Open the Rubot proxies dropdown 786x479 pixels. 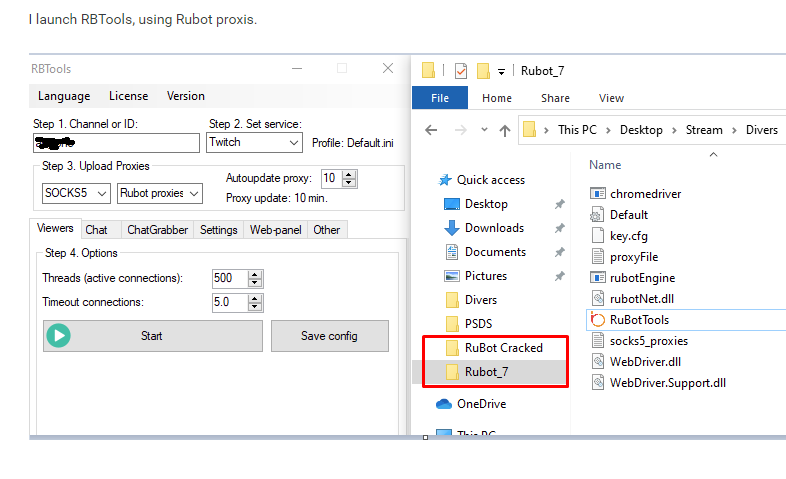pyautogui.click(x=160, y=193)
